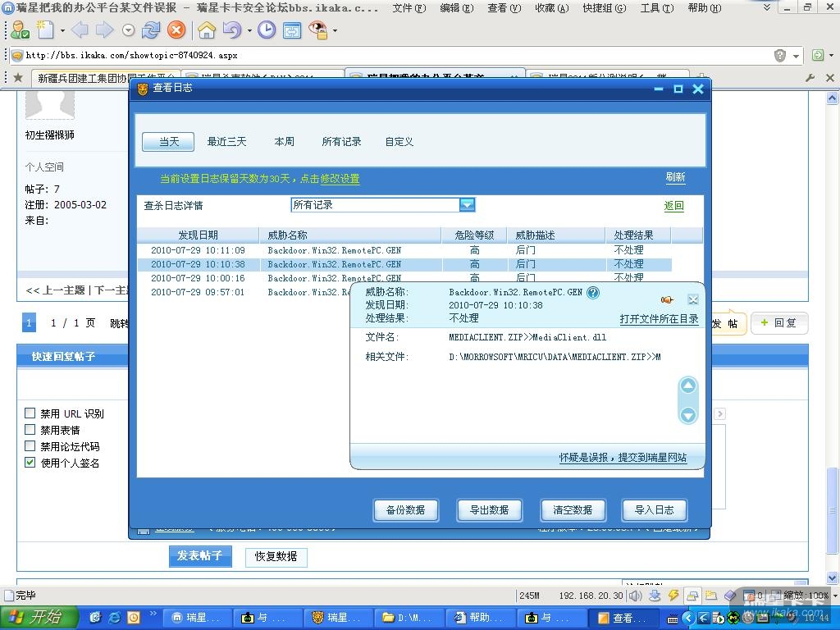Click the browser back arrow

[80, 30]
